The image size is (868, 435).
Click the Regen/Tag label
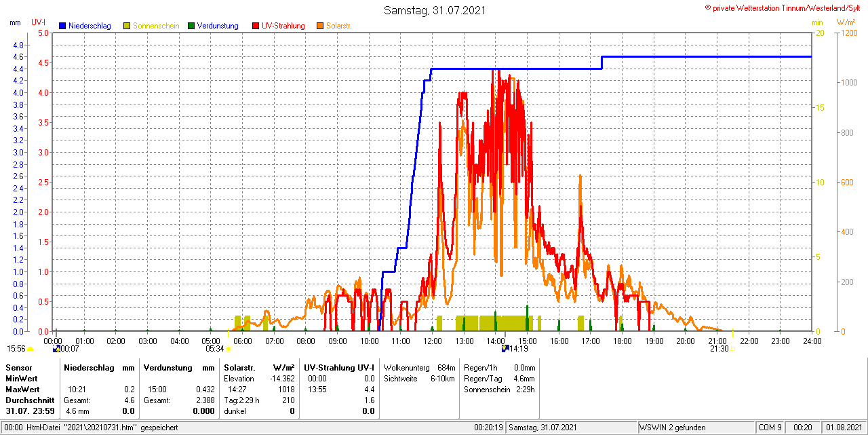(x=482, y=378)
